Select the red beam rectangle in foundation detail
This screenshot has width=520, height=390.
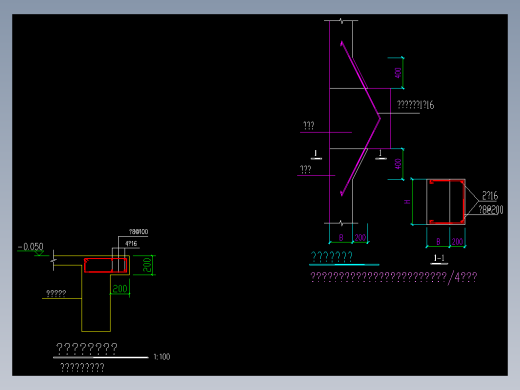pyautogui.click(x=105, y=265)
